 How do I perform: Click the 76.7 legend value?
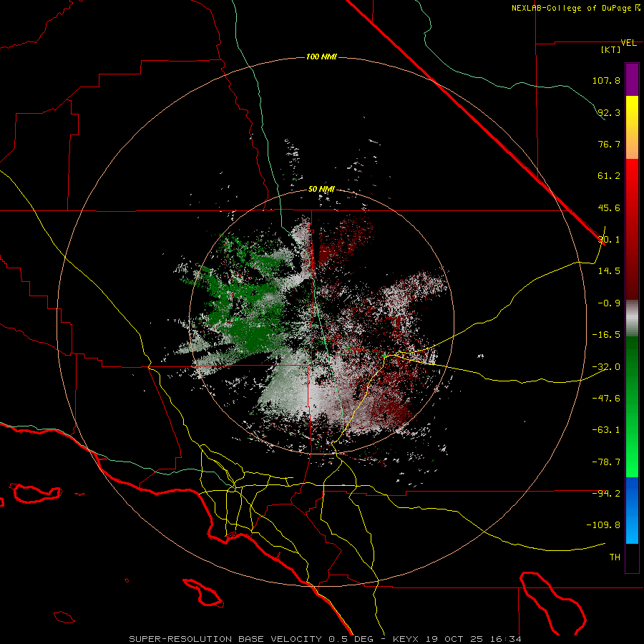(x=609, y=144)
